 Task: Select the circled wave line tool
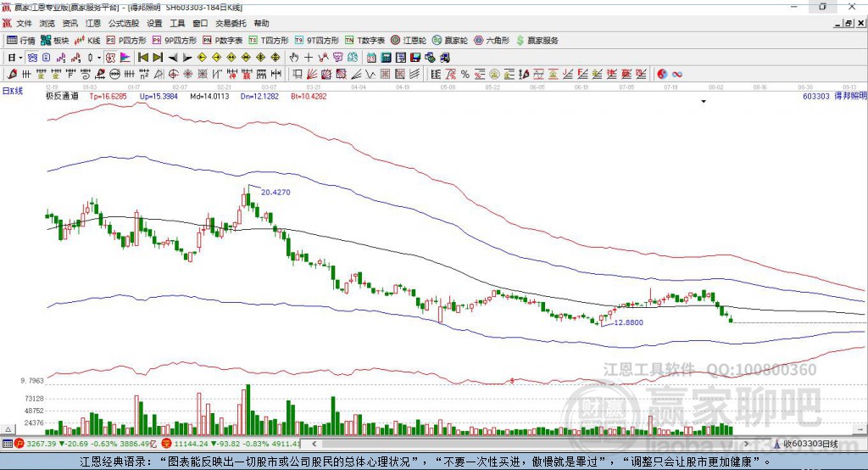pos(114,75)
